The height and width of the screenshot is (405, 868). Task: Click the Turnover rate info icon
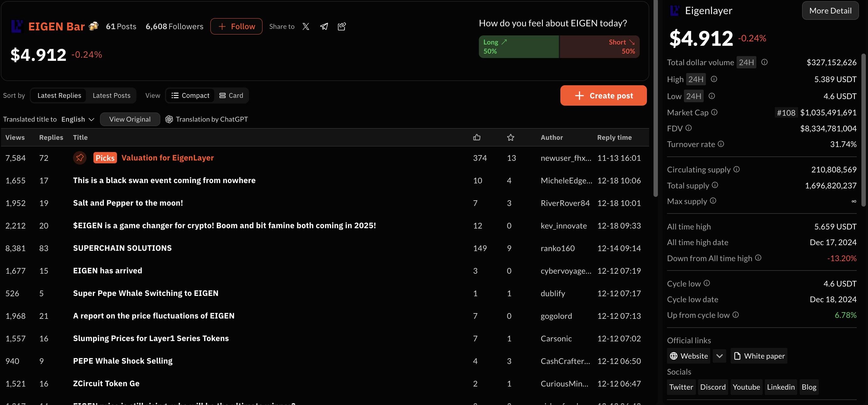tap(721, 144)
